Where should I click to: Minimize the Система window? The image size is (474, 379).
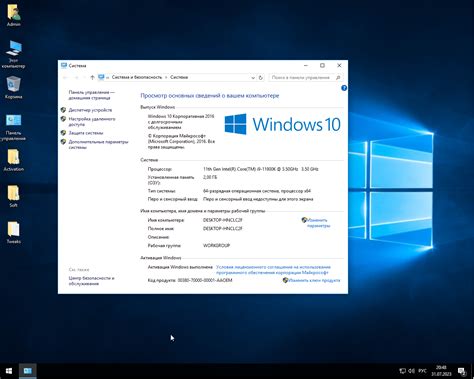tap(306, 66)
